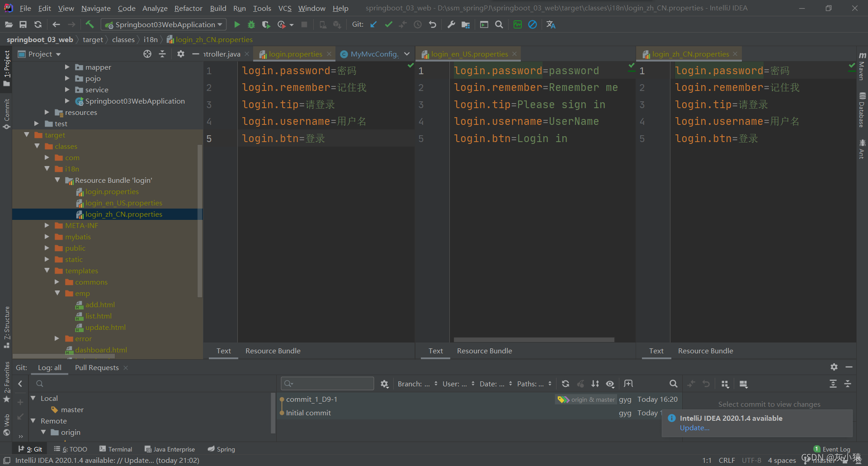Screen dimensions: 868x466
Task: Click the translate icon in toolbar
Action: click(x=551, y=24)
